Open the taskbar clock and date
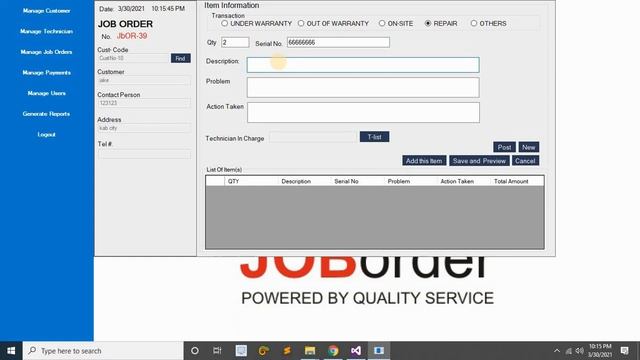The width and height of the screenshot is (640, 360). (x=600, y=351)
